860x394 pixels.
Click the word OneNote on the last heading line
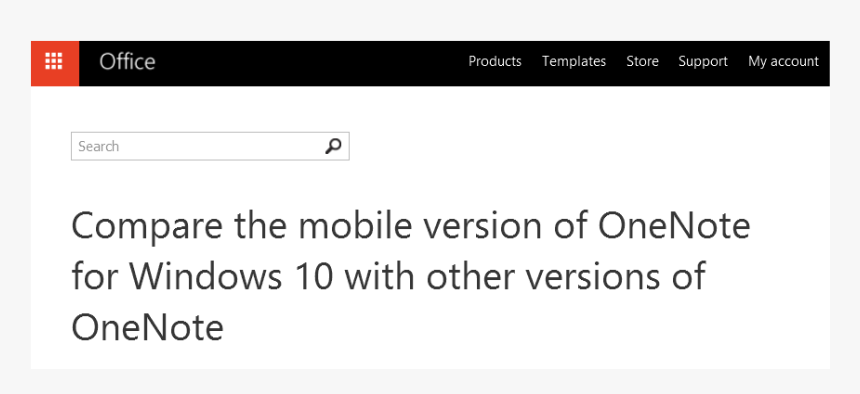point(148,328)
